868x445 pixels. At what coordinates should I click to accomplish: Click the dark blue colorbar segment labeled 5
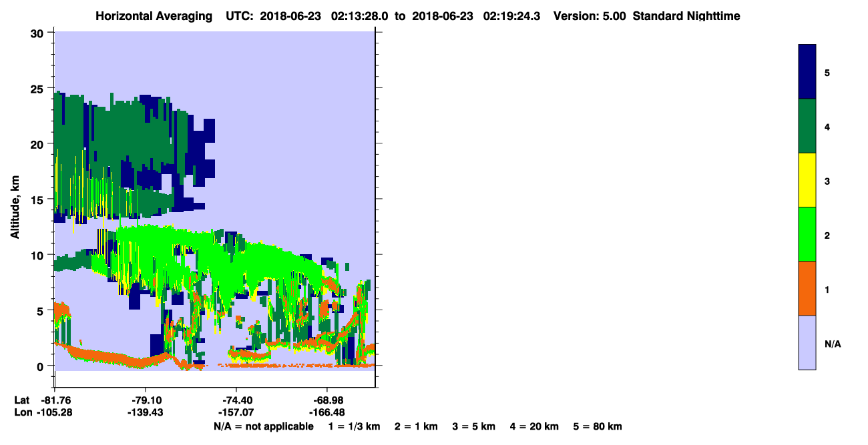[x=807, y=71]
